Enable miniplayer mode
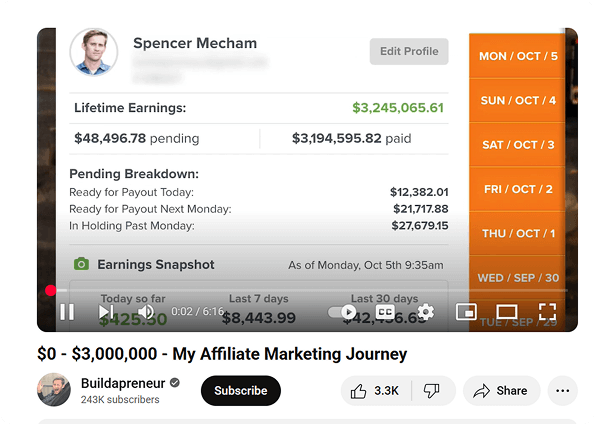595x424 pixels. pos(466,312)
